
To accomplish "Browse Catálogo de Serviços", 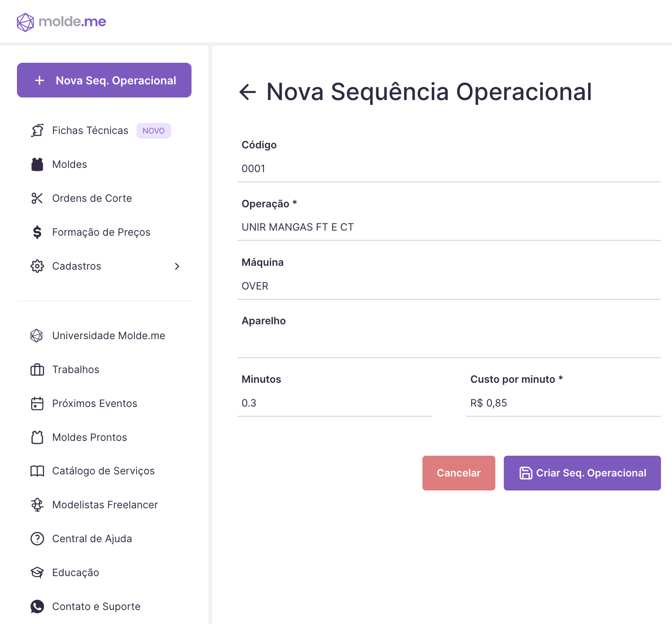I will pos(104,471).
